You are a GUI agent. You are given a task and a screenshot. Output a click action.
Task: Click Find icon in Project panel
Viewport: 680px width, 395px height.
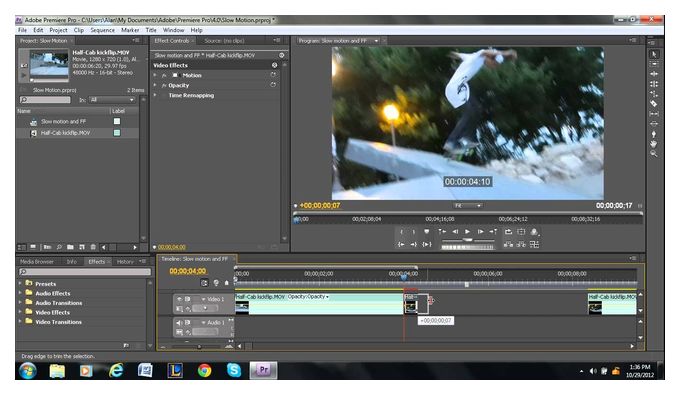coord(59,247)
